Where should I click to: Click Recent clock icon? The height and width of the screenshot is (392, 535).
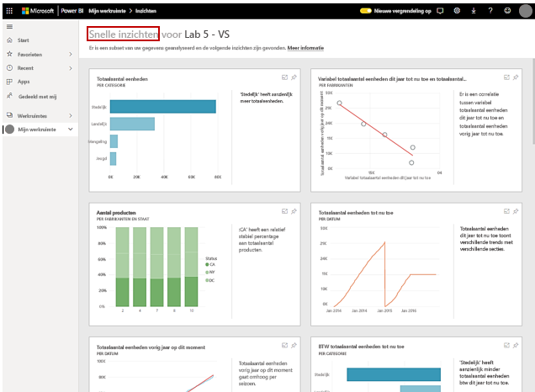(9, 68)
